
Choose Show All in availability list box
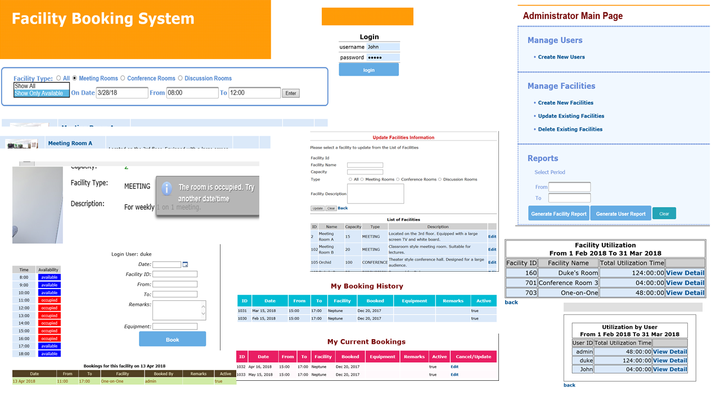pyautogui.click(x=41, y=86)
